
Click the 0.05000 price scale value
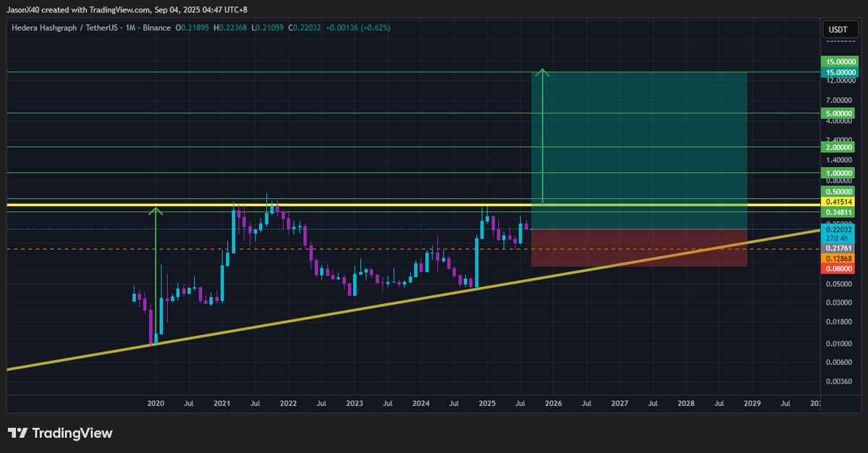[840, 285]
